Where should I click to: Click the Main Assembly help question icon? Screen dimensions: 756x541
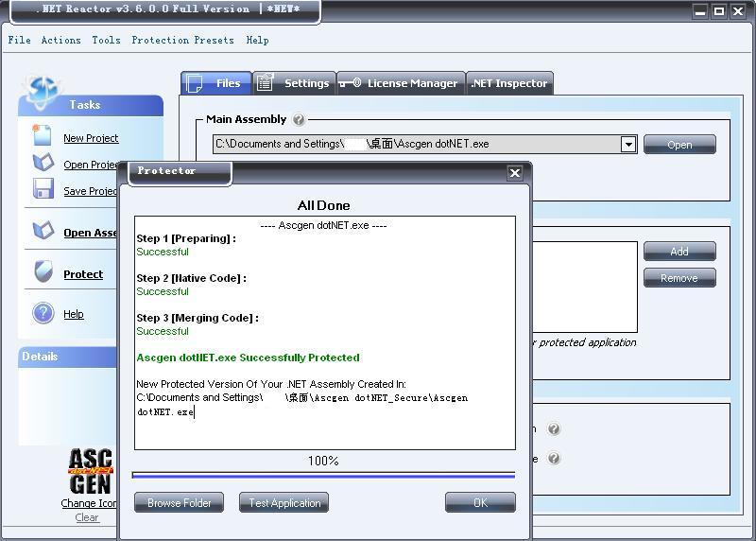299,119
